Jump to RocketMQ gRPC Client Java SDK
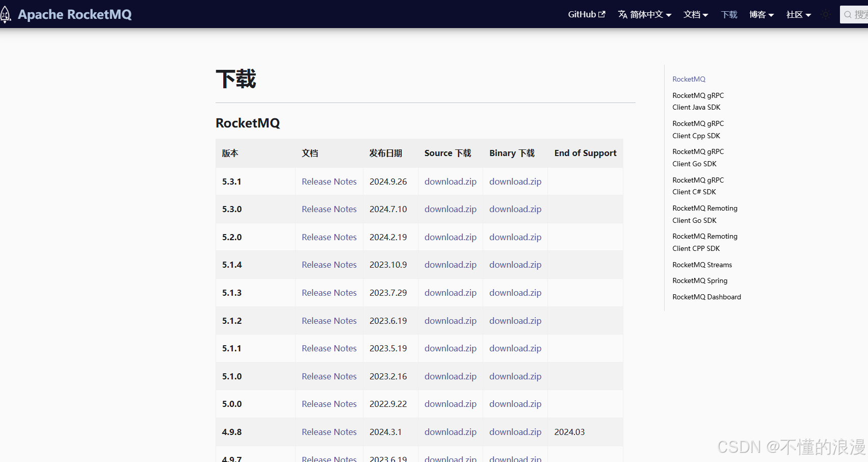 click(698, 101)
